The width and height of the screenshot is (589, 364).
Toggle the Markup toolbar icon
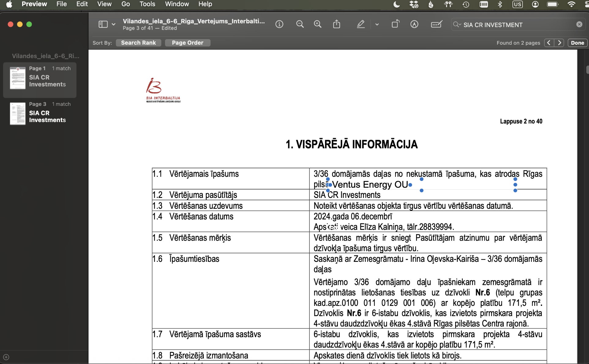pyautogui.click(x=414, y=24)
